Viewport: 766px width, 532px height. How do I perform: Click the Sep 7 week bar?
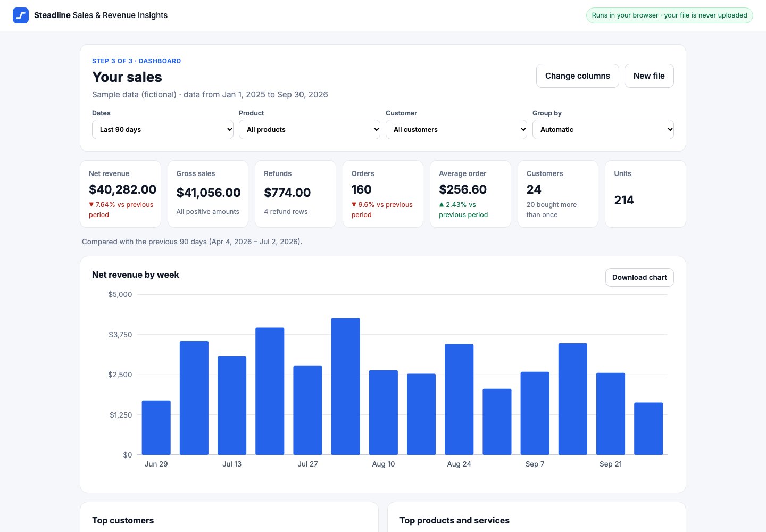pos(535,413)
